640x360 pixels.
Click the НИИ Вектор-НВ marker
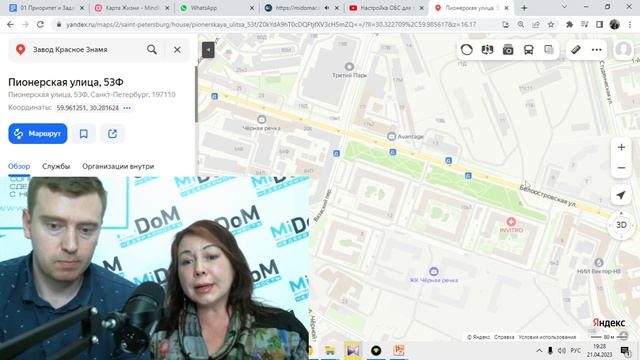tap(599, 262)
